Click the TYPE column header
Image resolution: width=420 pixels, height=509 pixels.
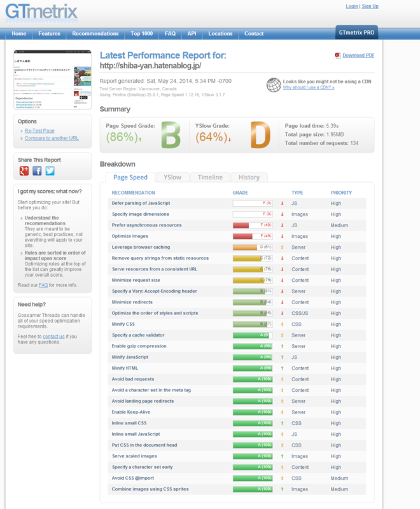pos(297,193)
